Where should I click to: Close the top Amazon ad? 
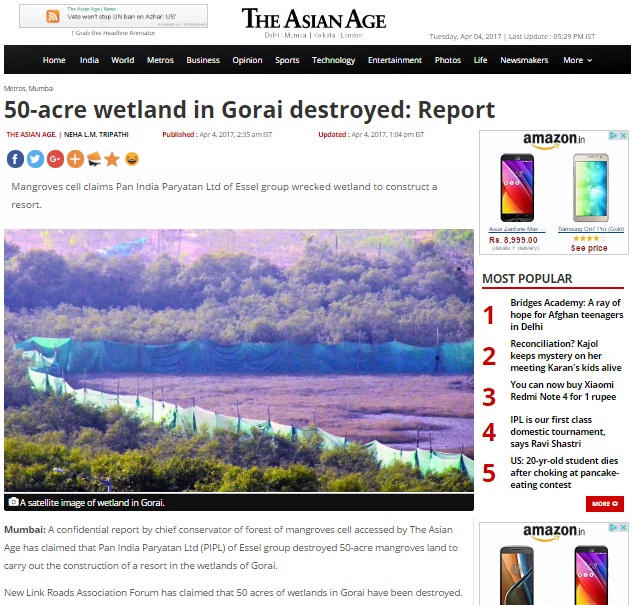tap(624, 136)
